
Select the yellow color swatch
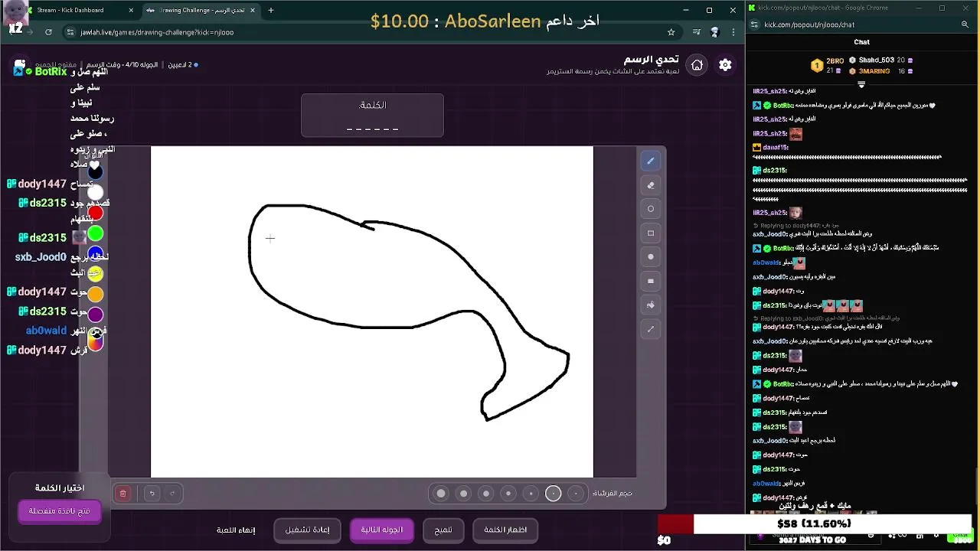pos(95,273)
